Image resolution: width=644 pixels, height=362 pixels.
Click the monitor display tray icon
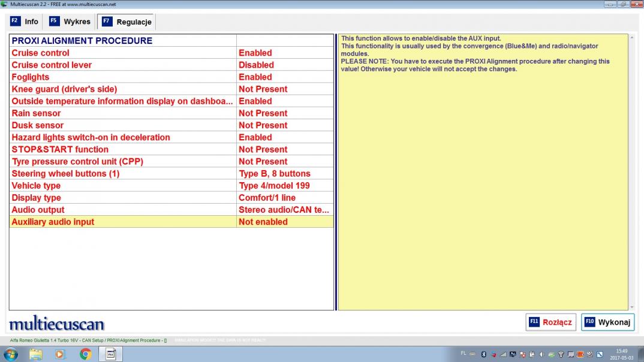pyautogui.click(x=570, y=354)
